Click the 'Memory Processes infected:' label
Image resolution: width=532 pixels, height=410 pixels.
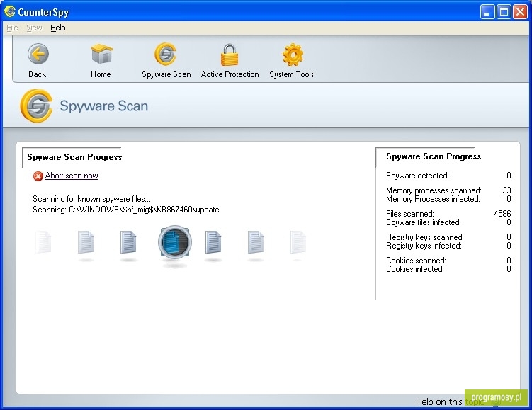tap(433, 199)
